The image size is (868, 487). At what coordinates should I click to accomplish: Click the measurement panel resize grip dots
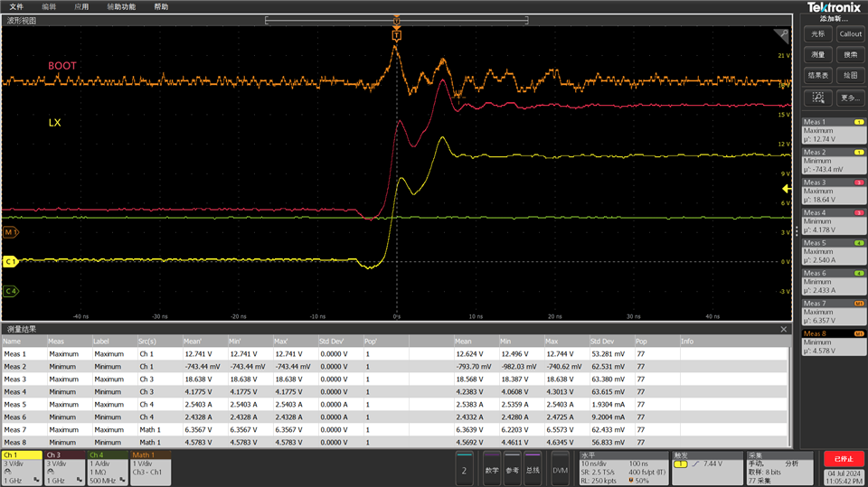click(797, 231)
